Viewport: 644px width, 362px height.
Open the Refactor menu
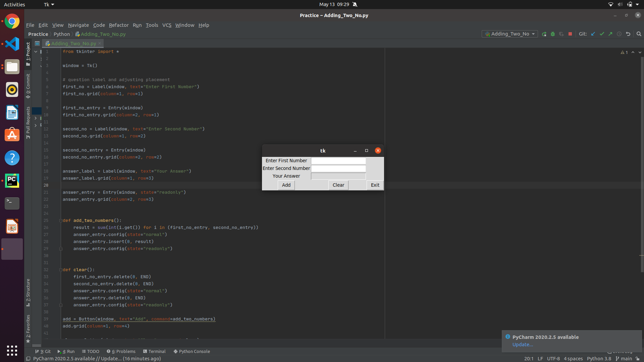pos(118,25)
